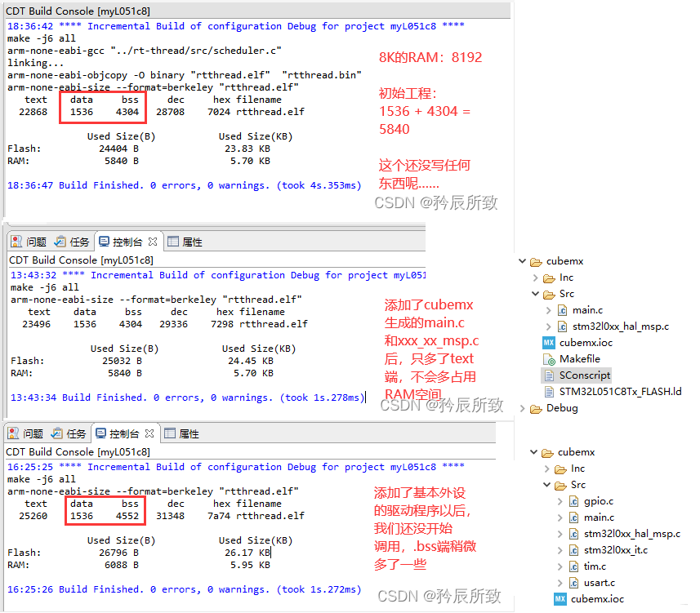Click the usart.c file icon

pyautogui.click(x=573, y=583)
